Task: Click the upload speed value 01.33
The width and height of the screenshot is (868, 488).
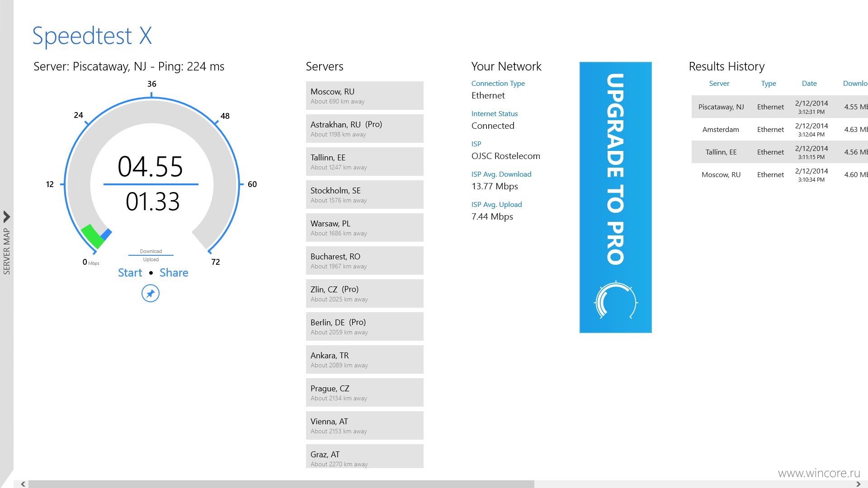Action: pyautogui.click(x=153, y=202)
